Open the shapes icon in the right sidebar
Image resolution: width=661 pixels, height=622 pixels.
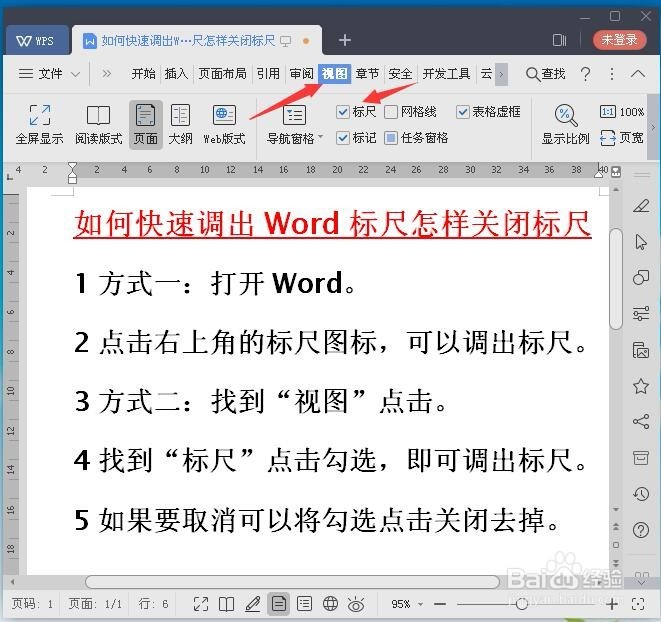(641, 277)
